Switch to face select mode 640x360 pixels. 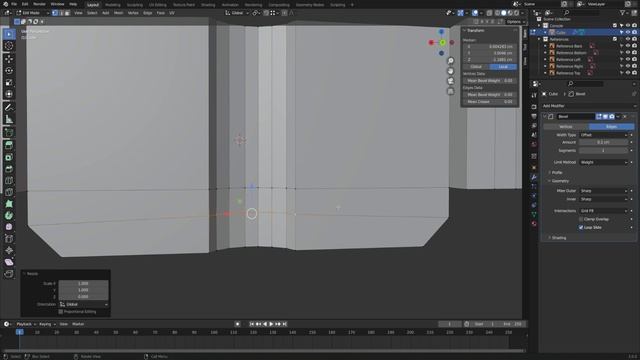coord(67,13)
